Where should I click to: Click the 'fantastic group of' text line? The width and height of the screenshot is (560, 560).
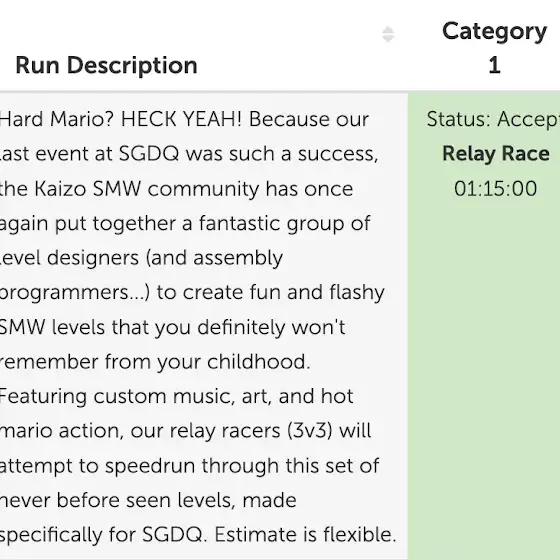(x=285, y=224)
